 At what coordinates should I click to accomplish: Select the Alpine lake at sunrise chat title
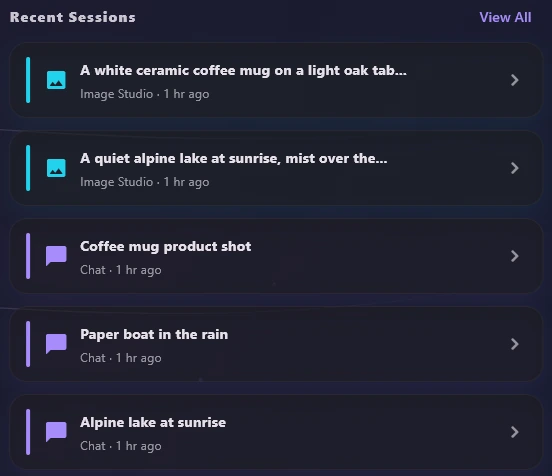[153, 422]
